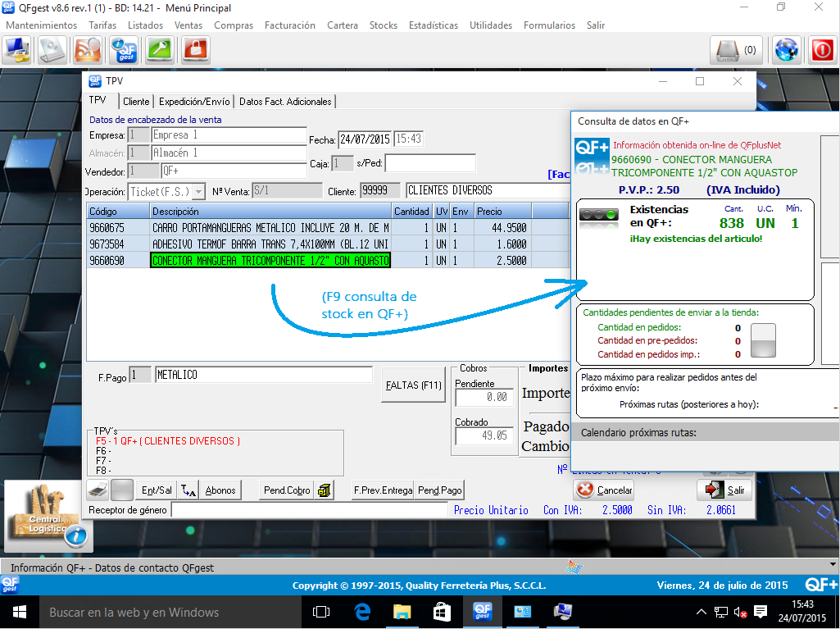Launch Microsoft Edge from the taskbar
This screenshot has height=629, width=840.
coord(361,612)
